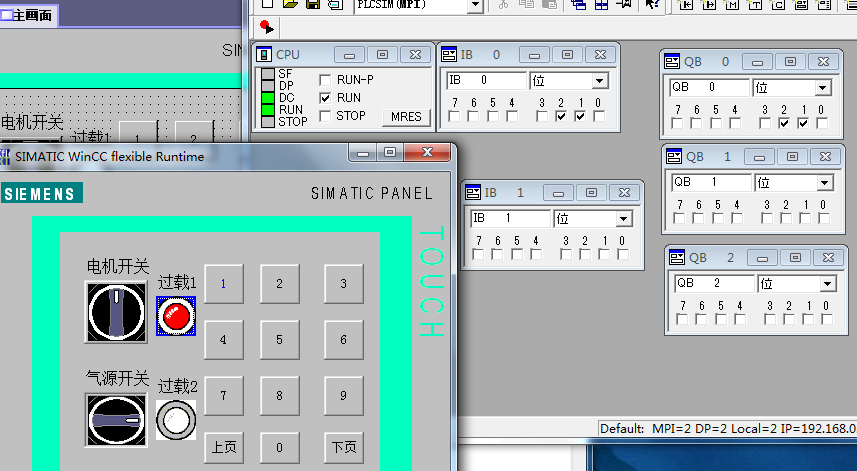Enable RUN-P mode in CPU window

pos(325,80)
